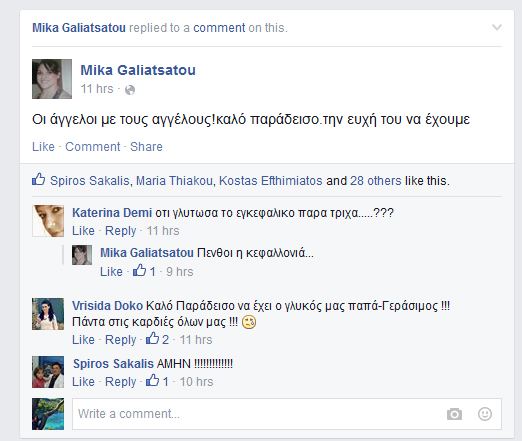Click thumbs-up count on Vrisida Doko comment
The width and height of the screenshot is (522, 441).
(x=157, y=339)
